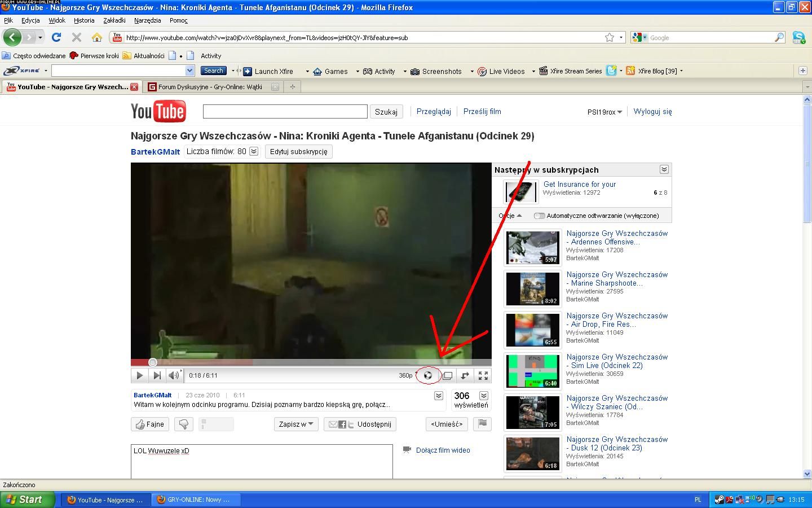
Task: Open the Xfire Games toolbar item
Action: tap(330, 71)
